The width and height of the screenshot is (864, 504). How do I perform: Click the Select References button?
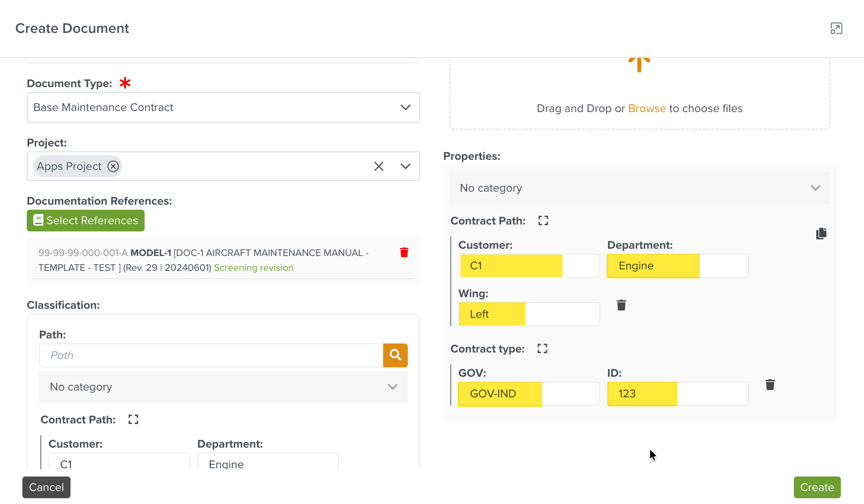pyautogui.click(x=86, y=221)
